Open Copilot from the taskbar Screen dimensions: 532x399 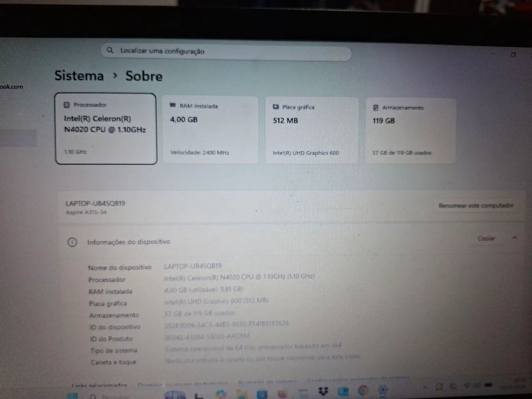[221, 394]
